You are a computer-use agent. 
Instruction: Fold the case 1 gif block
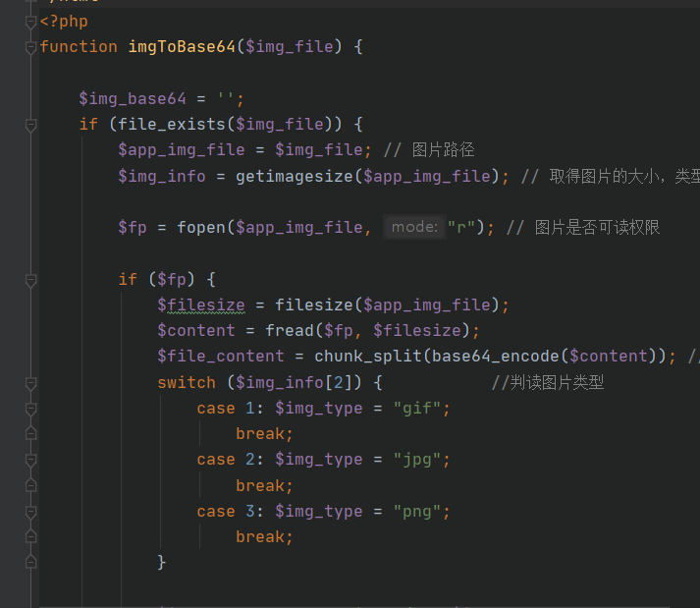tap(30, 409)
